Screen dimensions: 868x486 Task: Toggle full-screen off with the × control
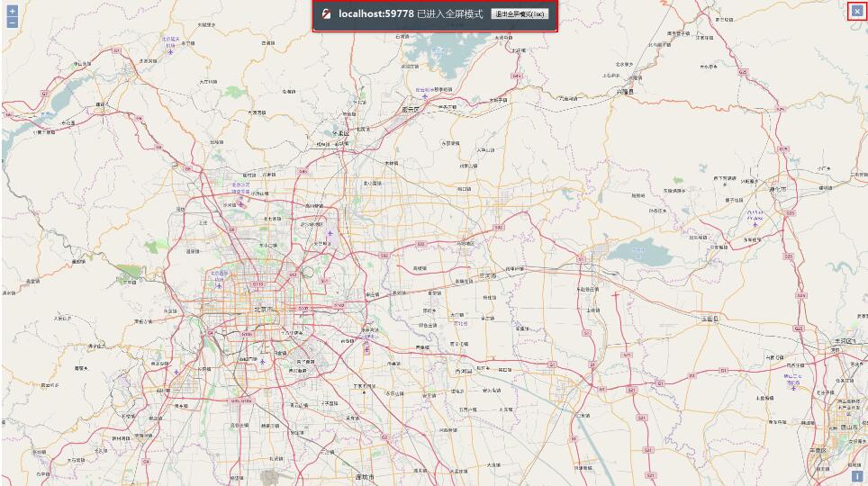click(857, 11)
